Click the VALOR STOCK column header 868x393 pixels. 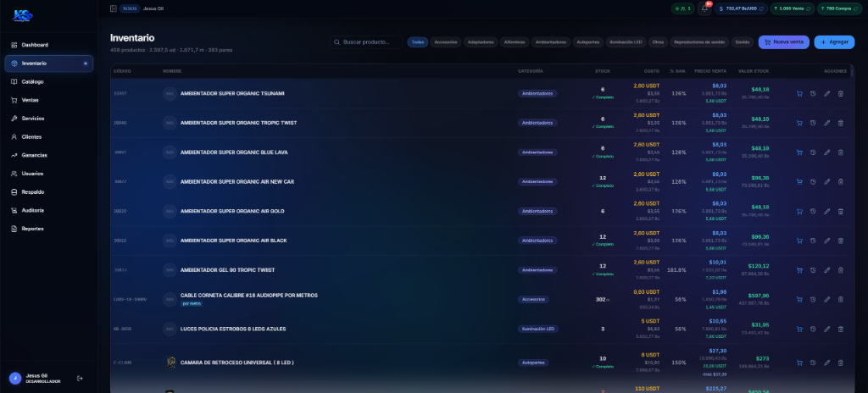[x=754, y=71]
